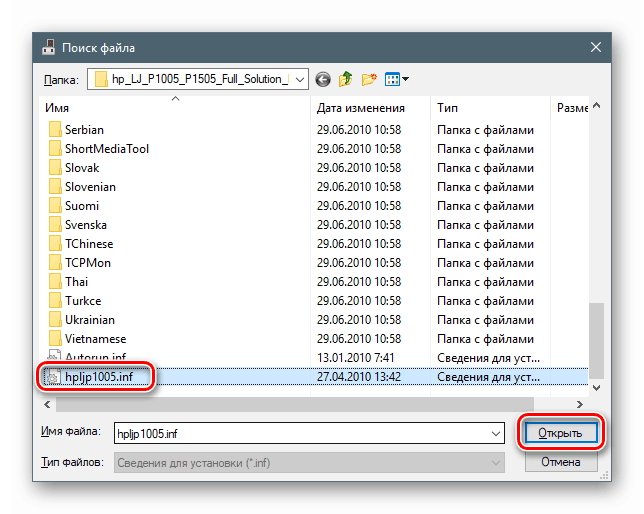Image resolution: width=644 pixels, height=514 pixels.
Task: Select the TChinese folder icon
Action: tap(55, 243)
